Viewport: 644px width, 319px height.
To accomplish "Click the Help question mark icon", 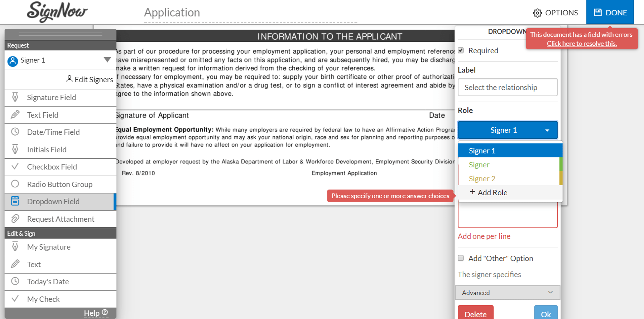I will coord(105,312).
